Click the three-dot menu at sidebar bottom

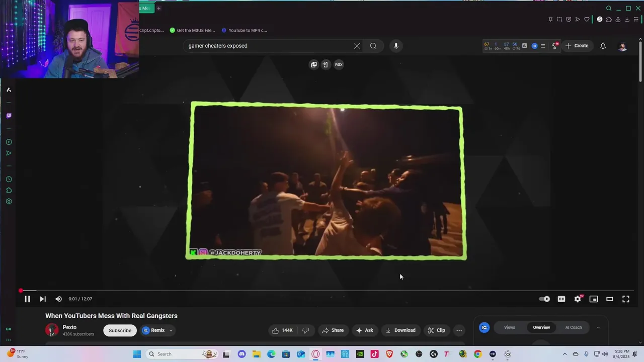(x=9, y=340)
